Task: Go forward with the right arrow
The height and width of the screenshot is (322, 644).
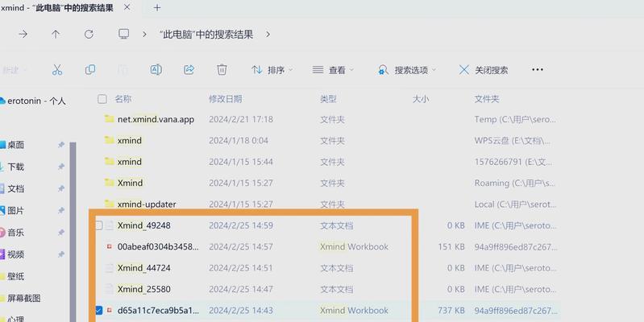Action: [x=23, y=35]
